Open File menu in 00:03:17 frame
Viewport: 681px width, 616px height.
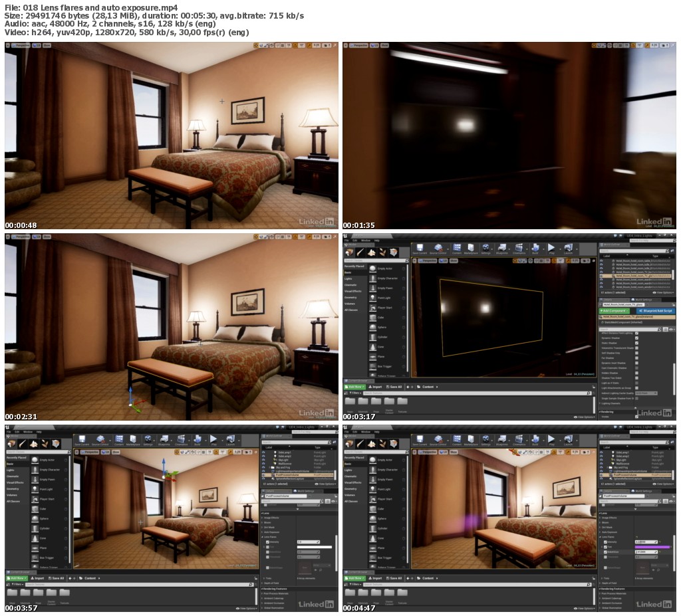346,240
